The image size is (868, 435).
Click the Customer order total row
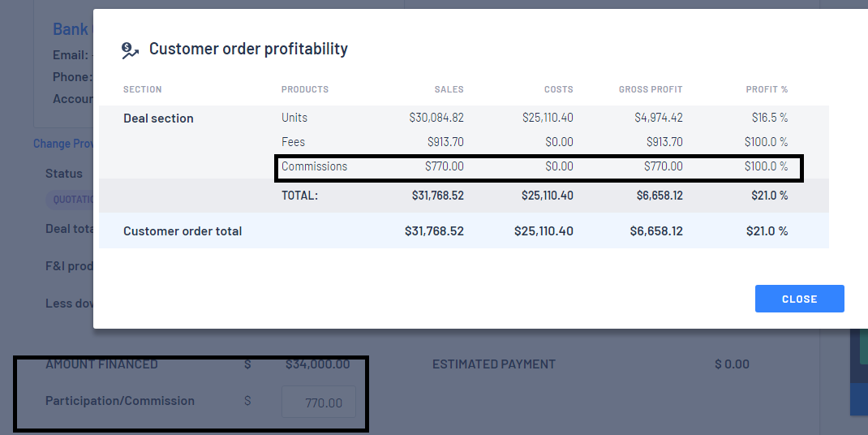464,230
